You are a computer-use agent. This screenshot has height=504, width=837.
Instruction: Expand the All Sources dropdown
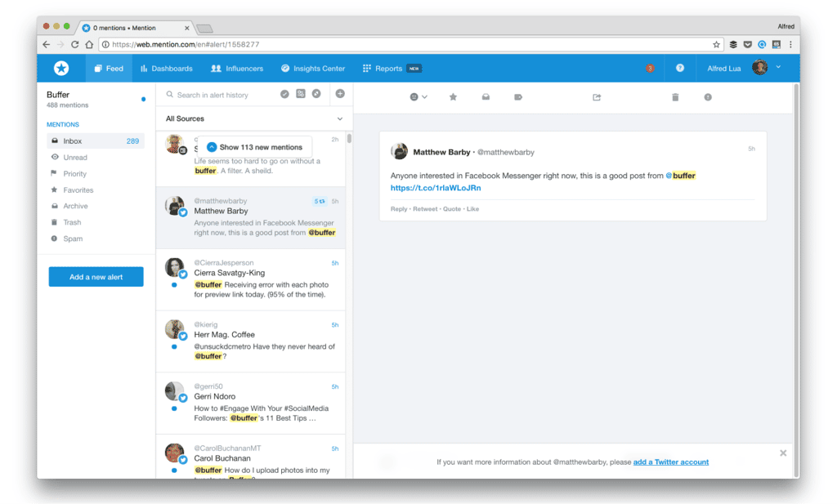pos(253,118)
